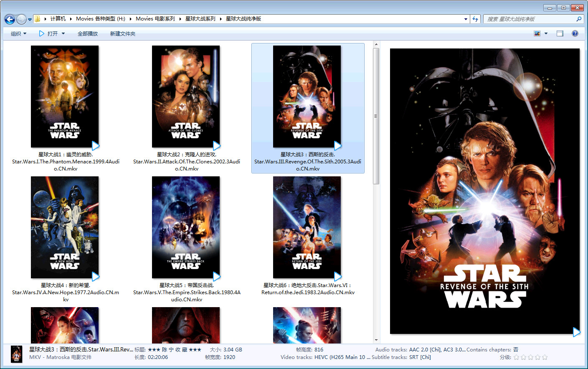Click the refresh button beside address bar
The width and height of the screenshot is (588, 369).
(x=475, y=19)
